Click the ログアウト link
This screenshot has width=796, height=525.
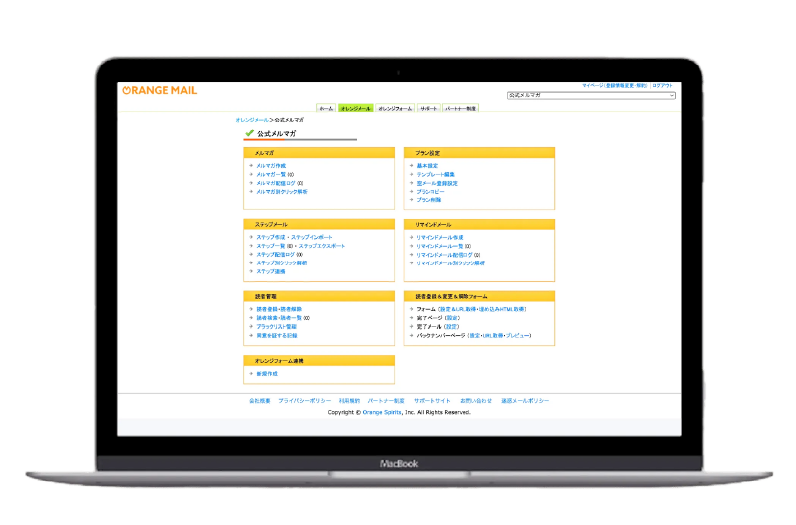tap(664, 86)
